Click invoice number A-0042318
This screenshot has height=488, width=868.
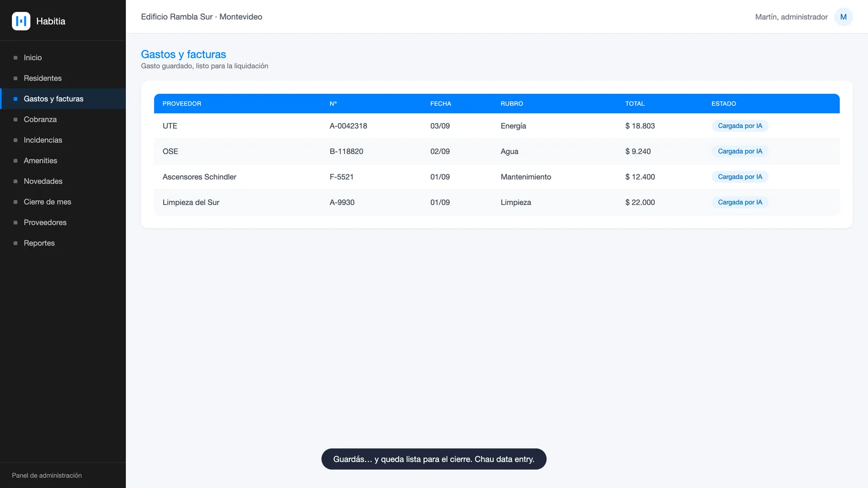click(x=348, y=126)
